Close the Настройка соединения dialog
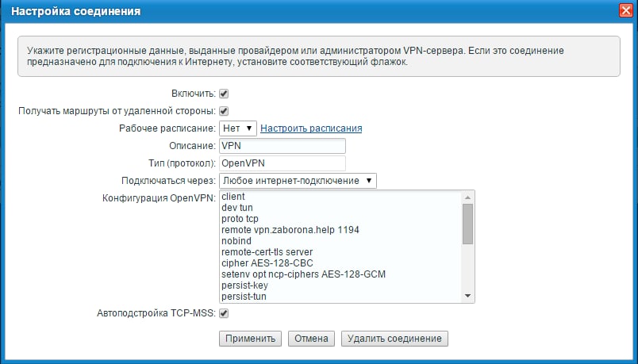Screen dimensions: 638x364 tap(626, 10)
